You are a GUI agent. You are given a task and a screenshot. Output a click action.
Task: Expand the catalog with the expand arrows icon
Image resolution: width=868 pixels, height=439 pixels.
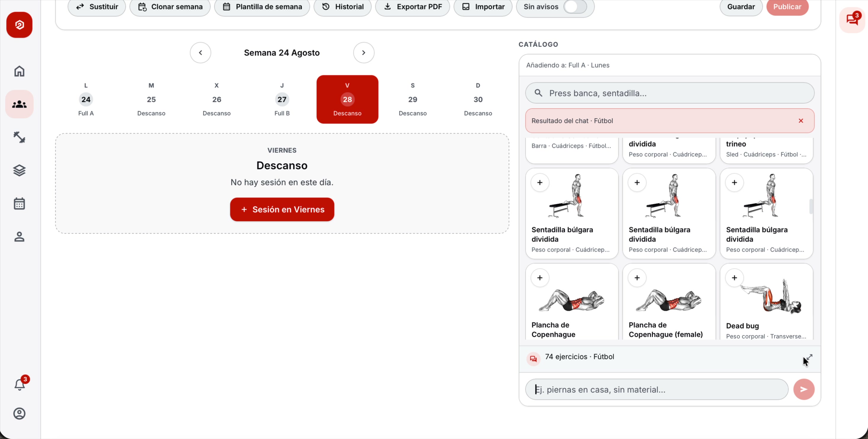click(x=809, y=358)
